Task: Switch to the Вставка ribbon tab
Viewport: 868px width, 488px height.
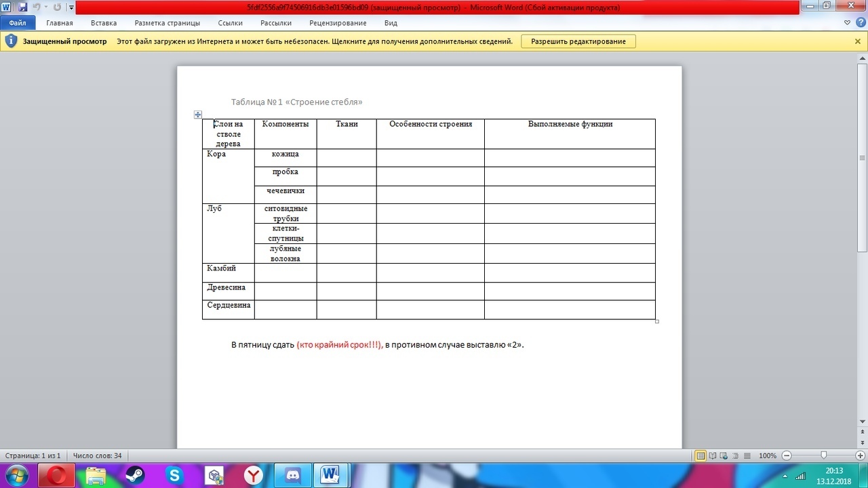Action: point(104,23)
